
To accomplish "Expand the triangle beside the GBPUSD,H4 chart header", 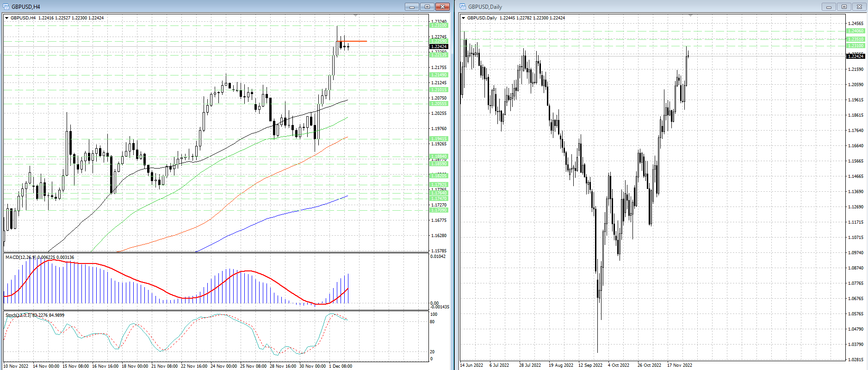I will [7, 18].
